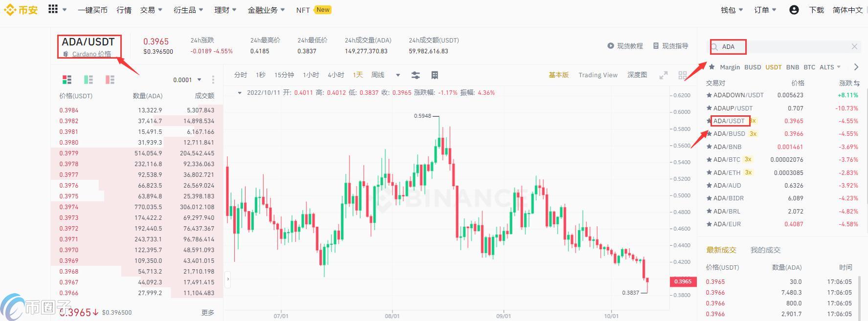
Task: Click 更多 under order book
Action: (x=208, y=312)
